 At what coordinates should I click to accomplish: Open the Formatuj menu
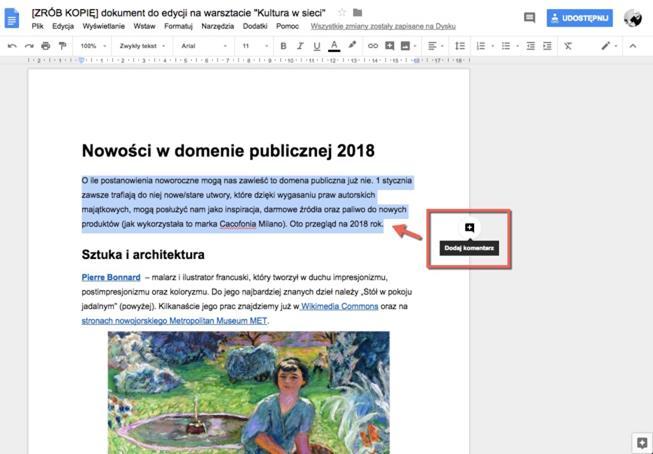(x=178, y=26)
